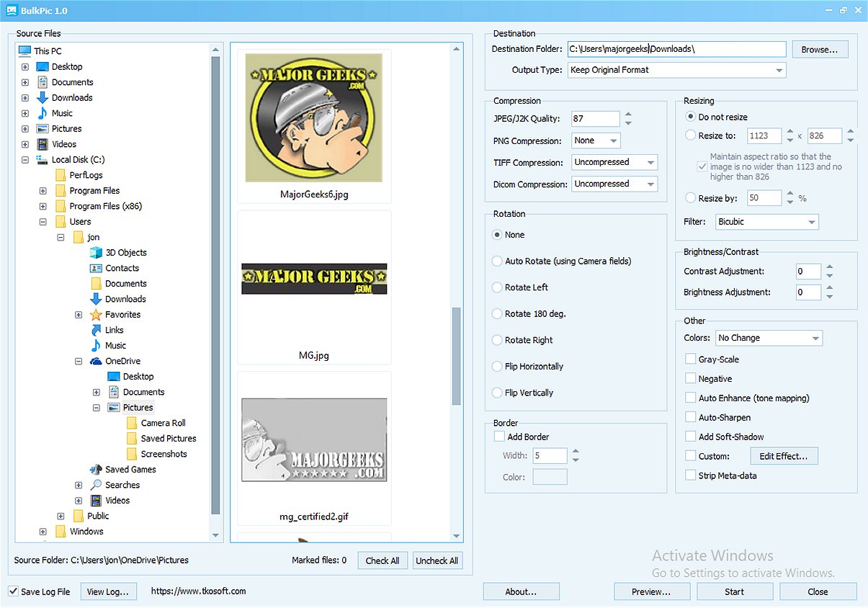Open the Colors No Change dropdown
This screenshot has width=868, height=608.
(769, 338)
